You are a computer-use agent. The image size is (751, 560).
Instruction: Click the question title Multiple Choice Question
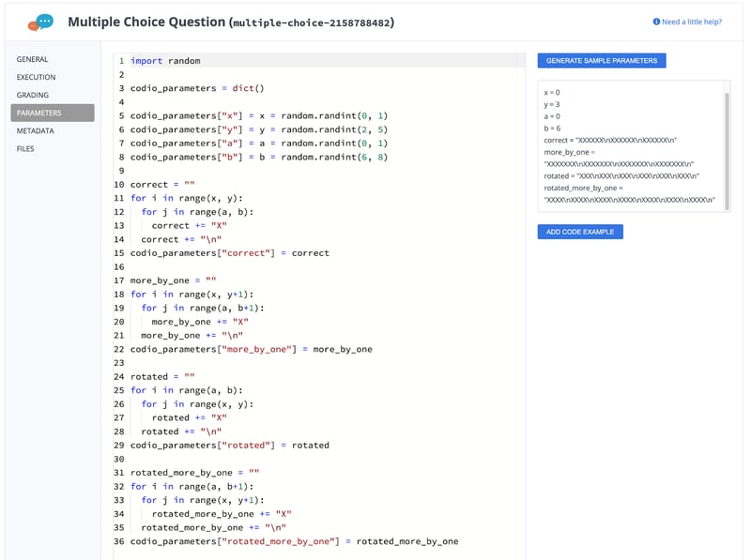(x=146, y=23)
